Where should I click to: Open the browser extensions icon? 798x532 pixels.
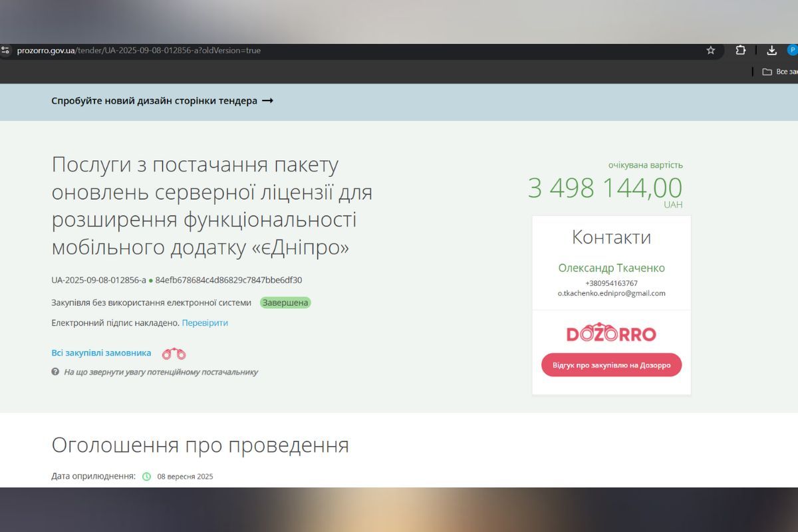(739, 50)
